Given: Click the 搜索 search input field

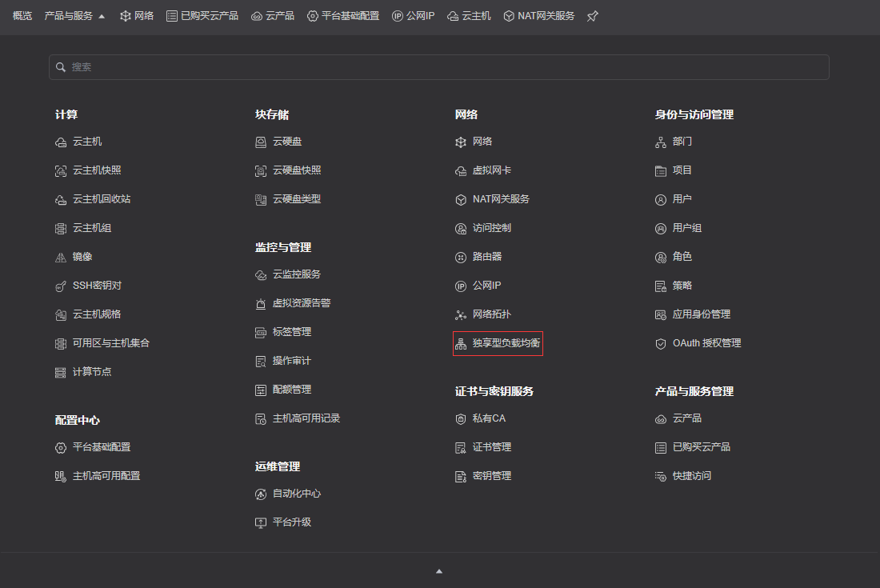Looking at the screenshot, I should click(439, 67).
